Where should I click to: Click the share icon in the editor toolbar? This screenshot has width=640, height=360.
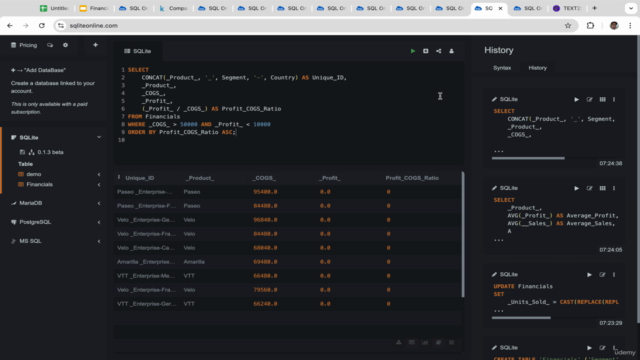438,51
